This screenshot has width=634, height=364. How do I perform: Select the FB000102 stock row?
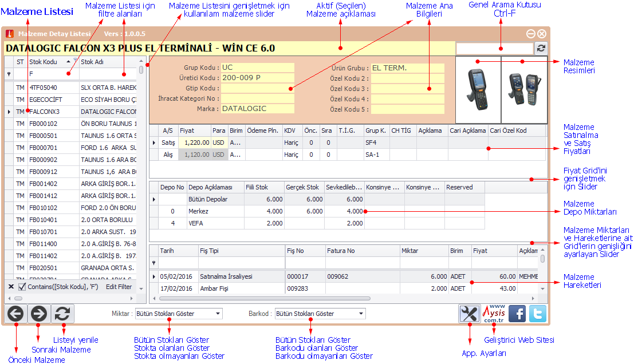(71, 124)
